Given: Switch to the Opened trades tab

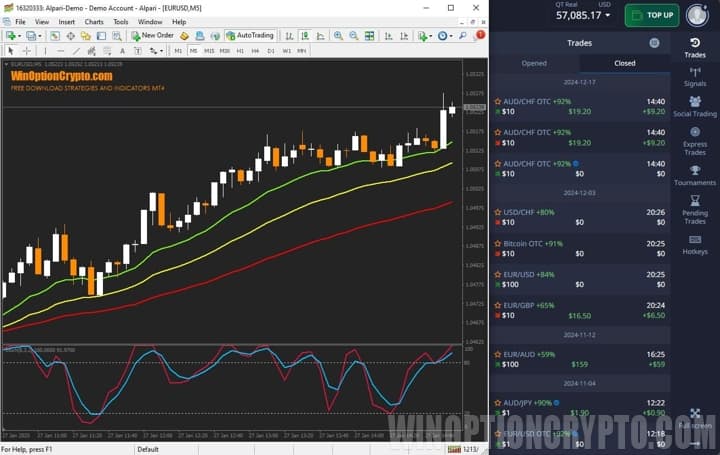Looking at the screenshot, I should click(534, 63).
